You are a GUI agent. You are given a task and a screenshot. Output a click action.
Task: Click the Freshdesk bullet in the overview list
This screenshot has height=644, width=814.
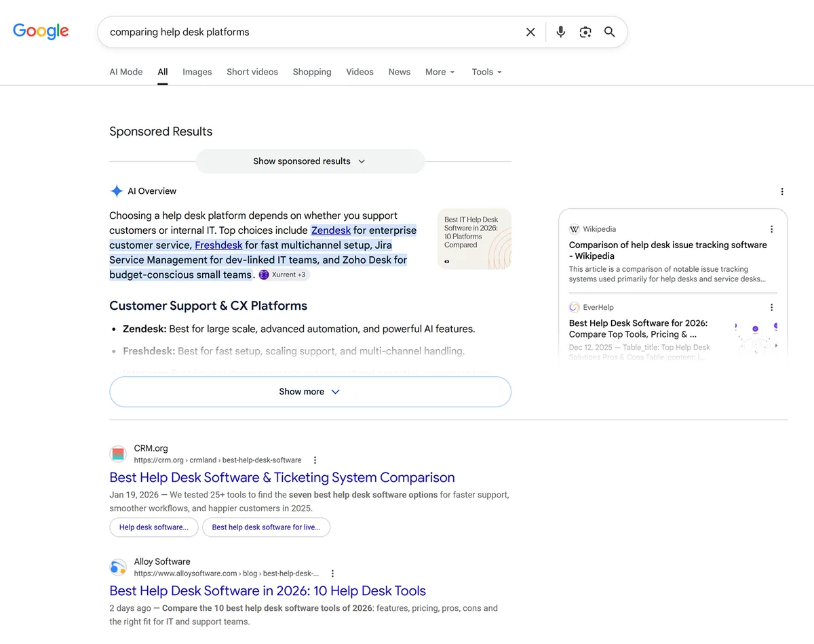(294, 351)
